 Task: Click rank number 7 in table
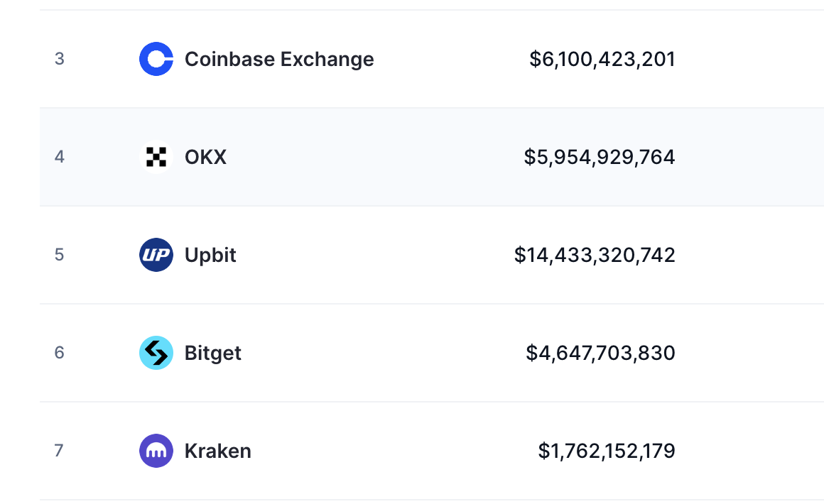(x=60, y=451)
